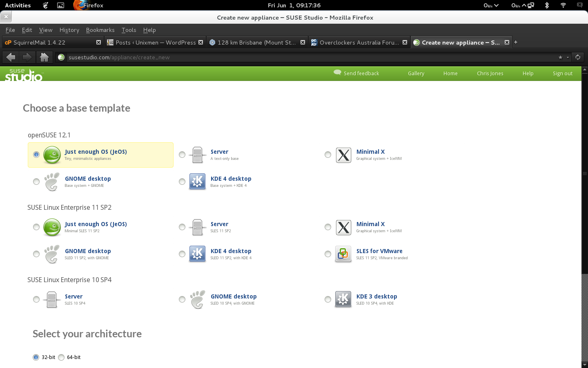Click the SLE 11 SP2 JeOS gecko icon
588x368 pixels.
pos(52,227)
